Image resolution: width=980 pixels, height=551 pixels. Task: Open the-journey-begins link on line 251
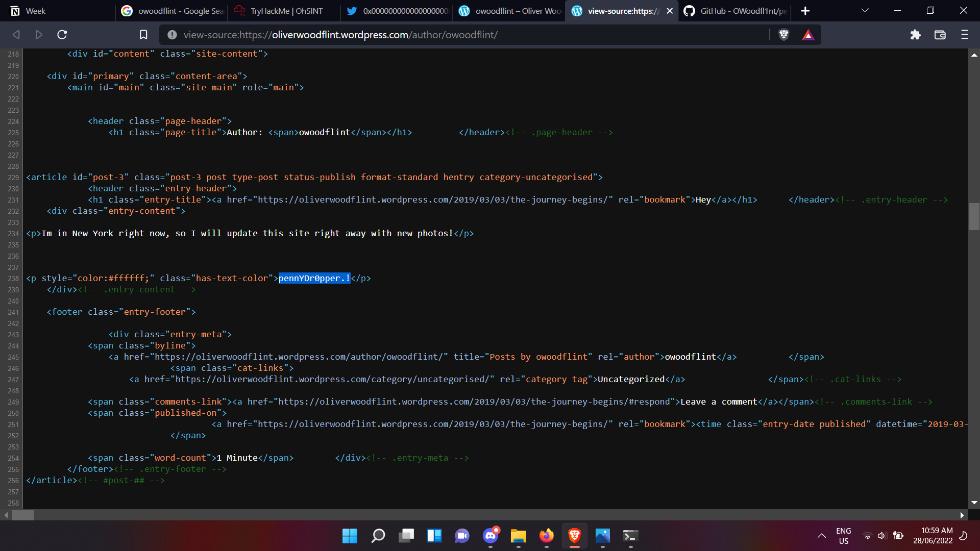[x=433, y=424]
